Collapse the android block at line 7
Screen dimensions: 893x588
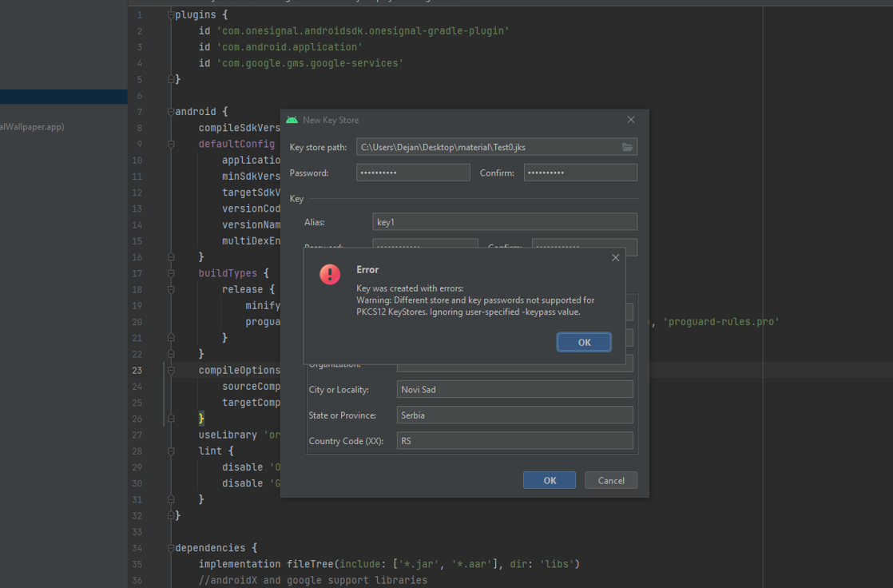point(171,112)
